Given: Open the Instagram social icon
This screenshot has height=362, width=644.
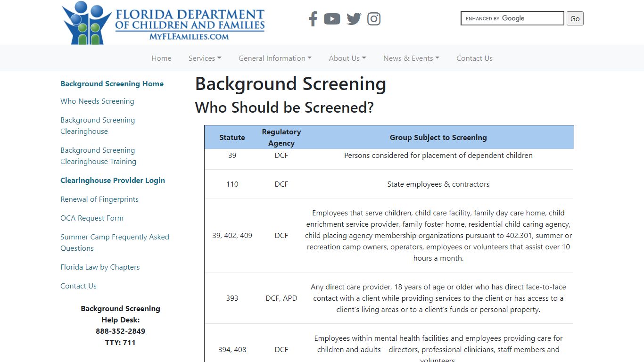Looking at the screenshot, I should [374, 19].
